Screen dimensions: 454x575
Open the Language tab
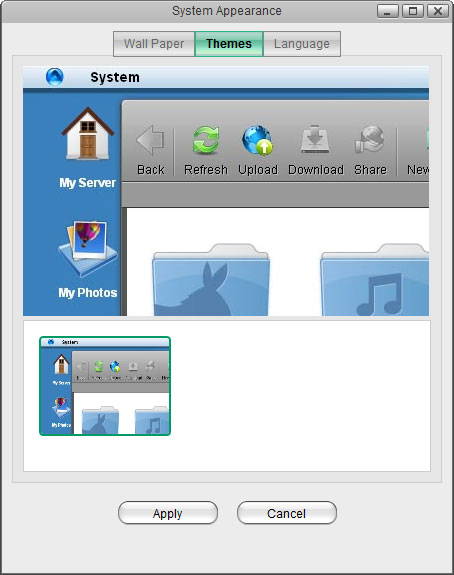click(x=302, y=44)
